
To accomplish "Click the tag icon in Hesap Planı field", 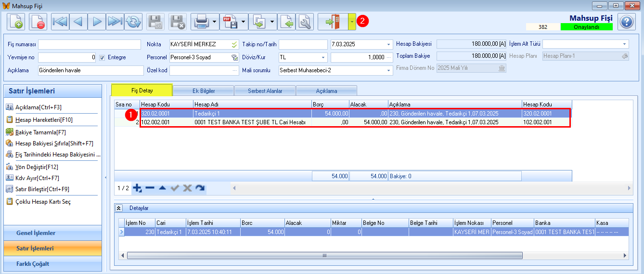I will (x=625, y=56).
